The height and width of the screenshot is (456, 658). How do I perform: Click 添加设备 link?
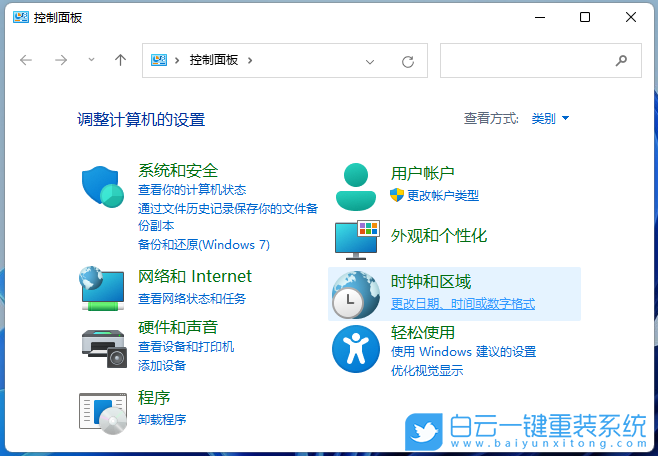[x=162, y=366]
